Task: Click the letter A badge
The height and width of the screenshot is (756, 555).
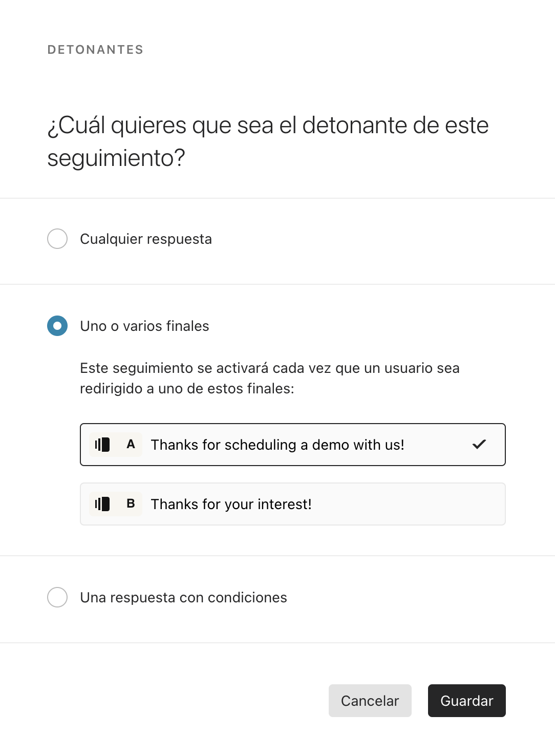Action: point(131,445)
